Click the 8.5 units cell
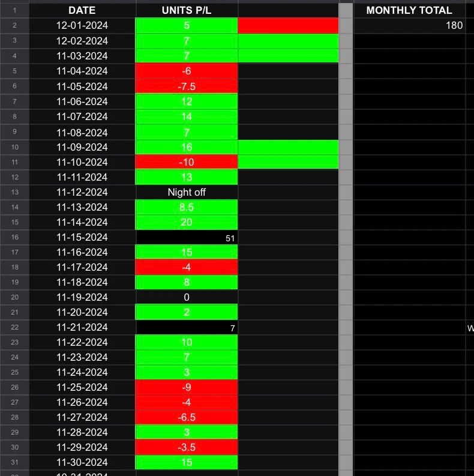474x476 pixels. click(187, 207)
